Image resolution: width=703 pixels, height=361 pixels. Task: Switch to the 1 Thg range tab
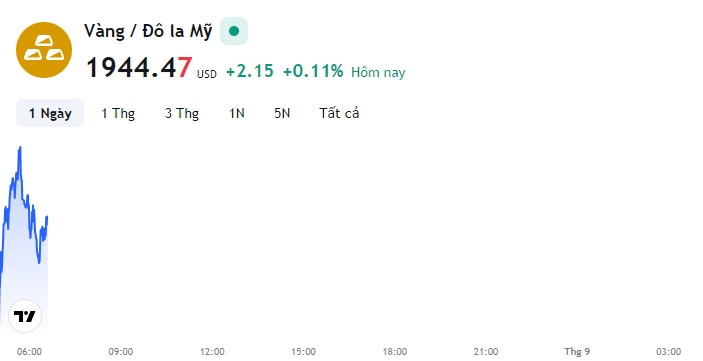point(118,113)
